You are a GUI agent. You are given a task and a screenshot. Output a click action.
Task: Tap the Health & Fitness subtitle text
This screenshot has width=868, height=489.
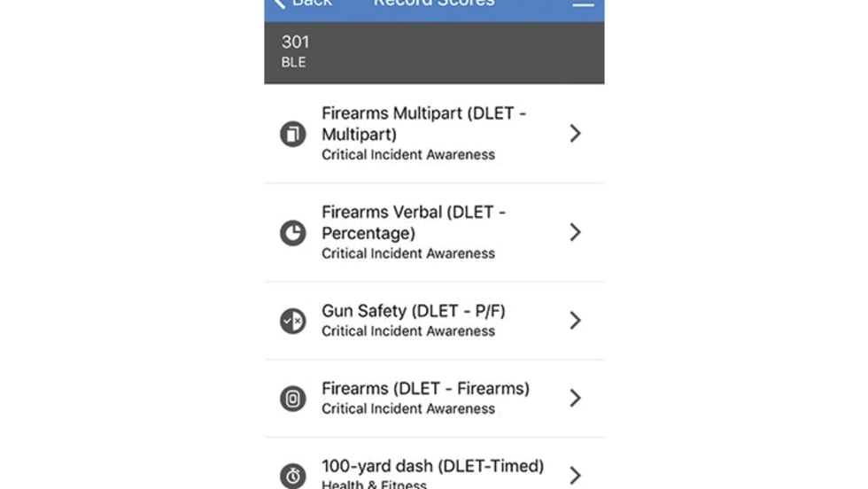click(374, 484)
